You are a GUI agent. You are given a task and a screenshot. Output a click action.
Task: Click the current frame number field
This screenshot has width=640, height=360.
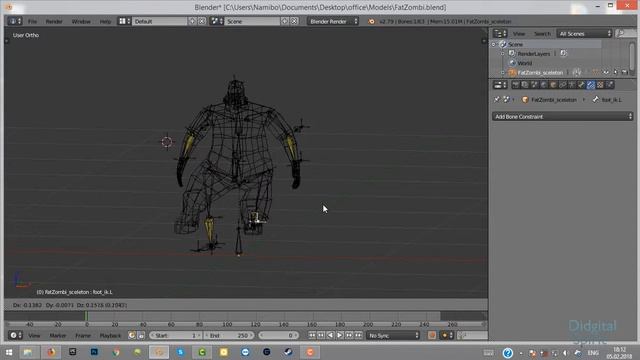tap(278, 336)
